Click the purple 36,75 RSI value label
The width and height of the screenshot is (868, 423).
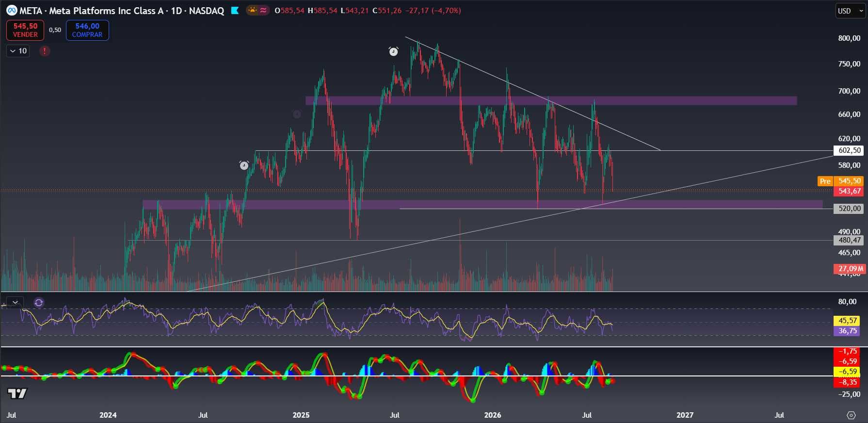point(847,331)
